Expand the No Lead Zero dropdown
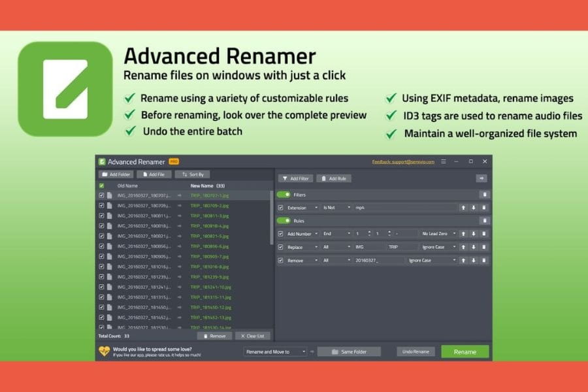The width and height of the screenshot is (588, 392). (438, 233)
